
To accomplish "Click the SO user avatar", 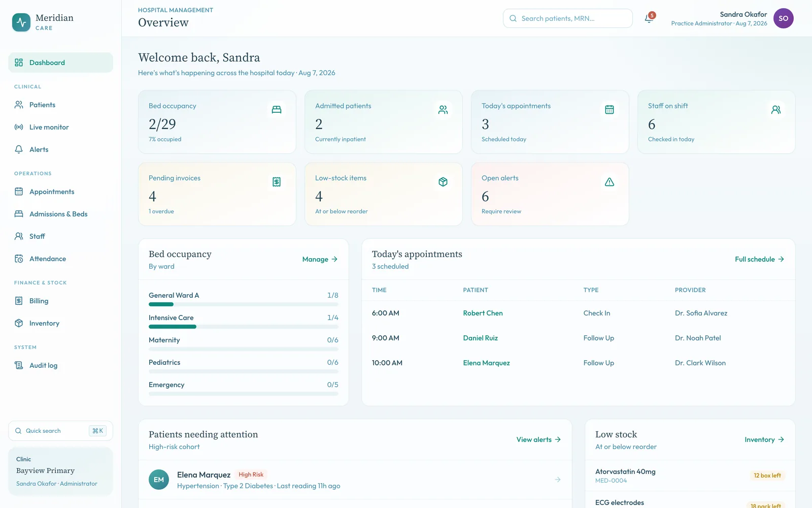I will (783, 18).
